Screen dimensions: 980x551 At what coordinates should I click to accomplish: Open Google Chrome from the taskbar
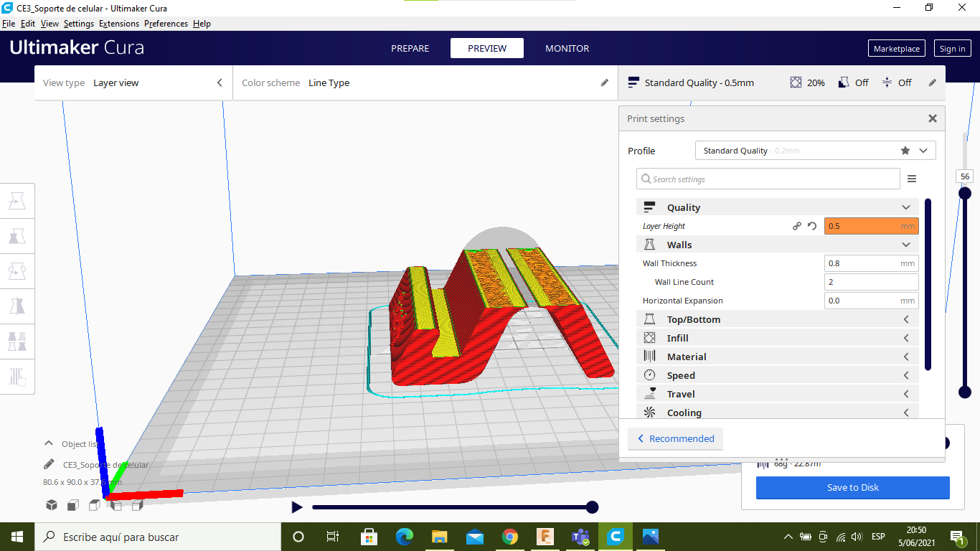(x=510, y=537)
